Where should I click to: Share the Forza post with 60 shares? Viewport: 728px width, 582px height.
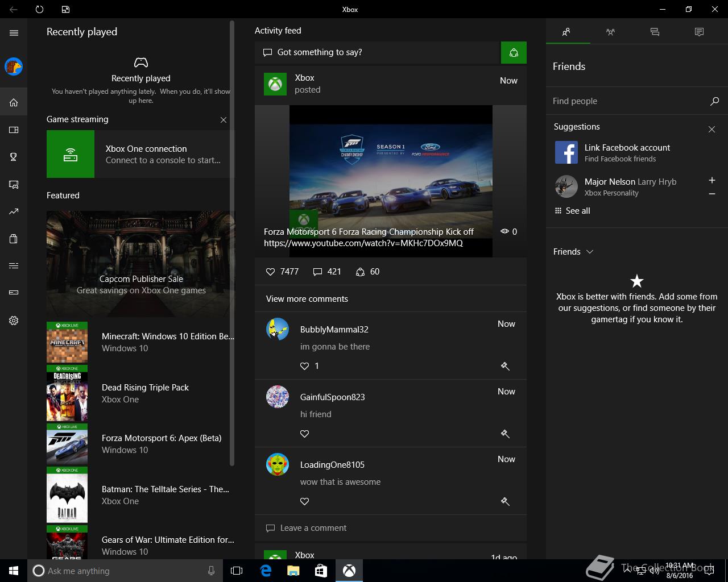click(367, 272)
